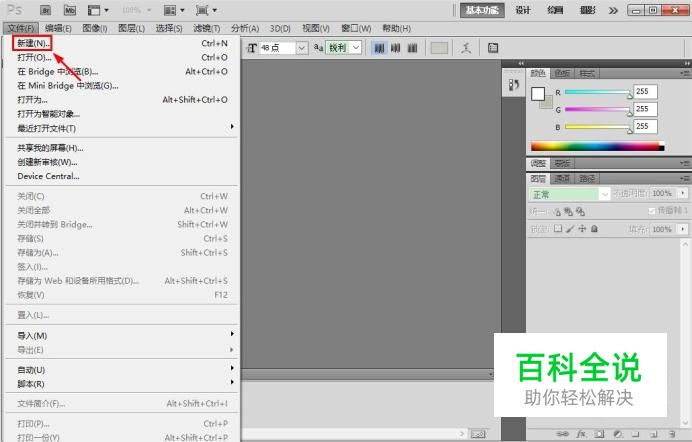This screenshot has width=692, height=442.
Task: Select 共享我的屏幕(H)...
Action: pos(122,148)
